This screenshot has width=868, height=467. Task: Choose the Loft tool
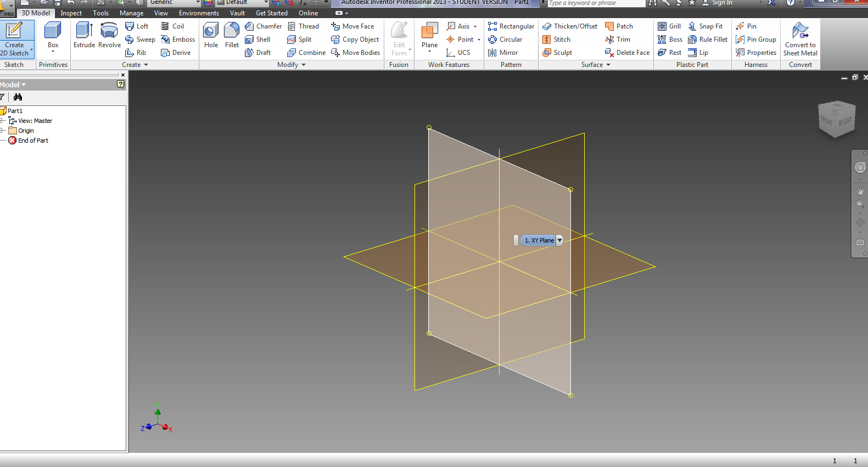(137, 26)
